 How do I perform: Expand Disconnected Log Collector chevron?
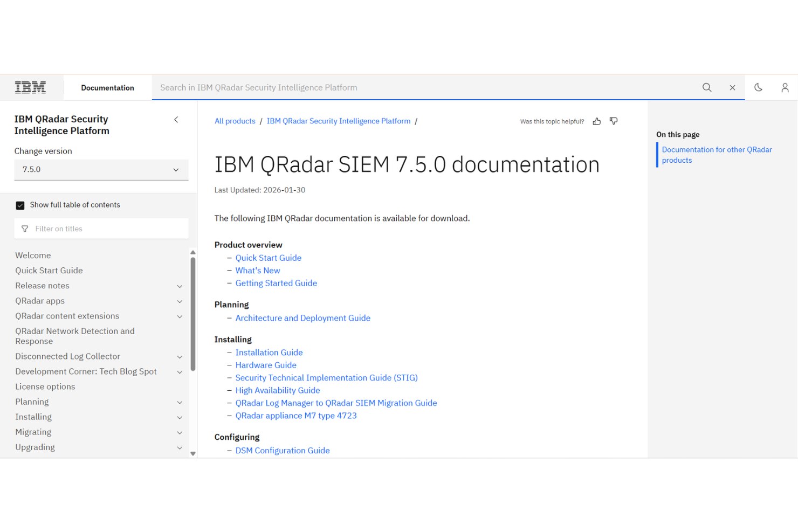tap(180, 357)
